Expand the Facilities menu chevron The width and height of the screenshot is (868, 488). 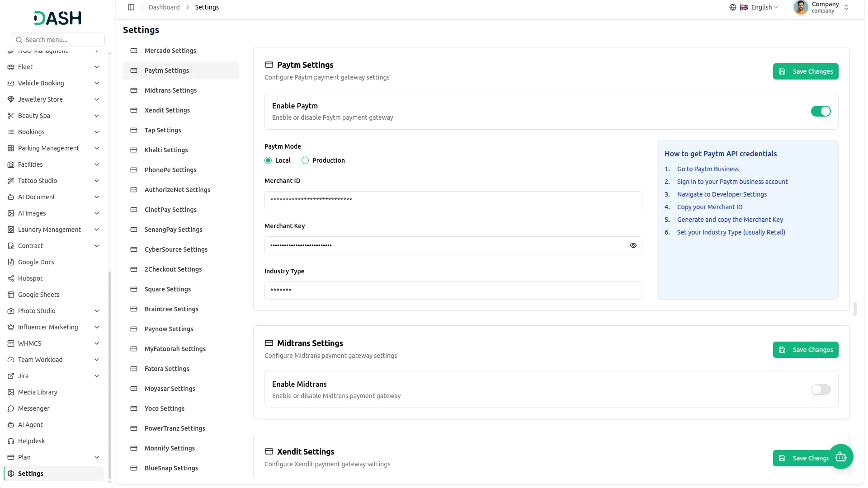96,164
